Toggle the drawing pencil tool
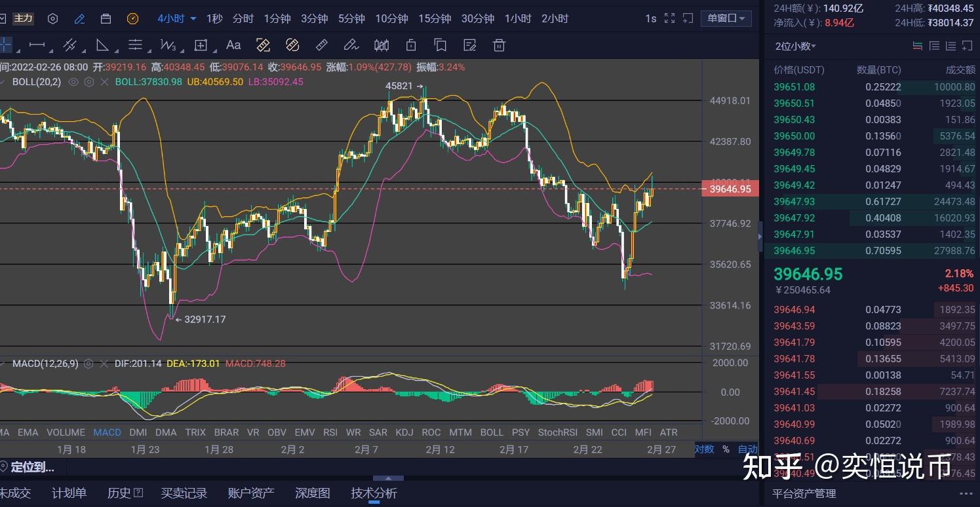This screenshot has width=980, height=507. (79, 18)
